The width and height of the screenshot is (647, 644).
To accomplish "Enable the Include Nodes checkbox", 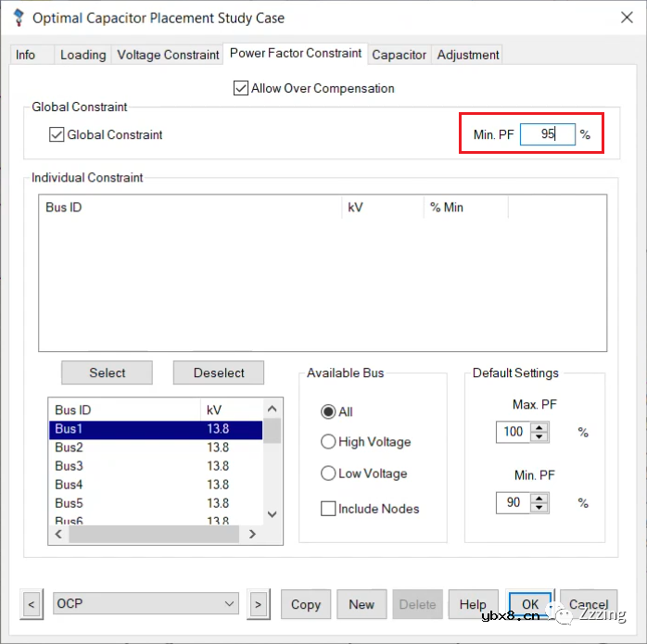I will pos(327,509).
